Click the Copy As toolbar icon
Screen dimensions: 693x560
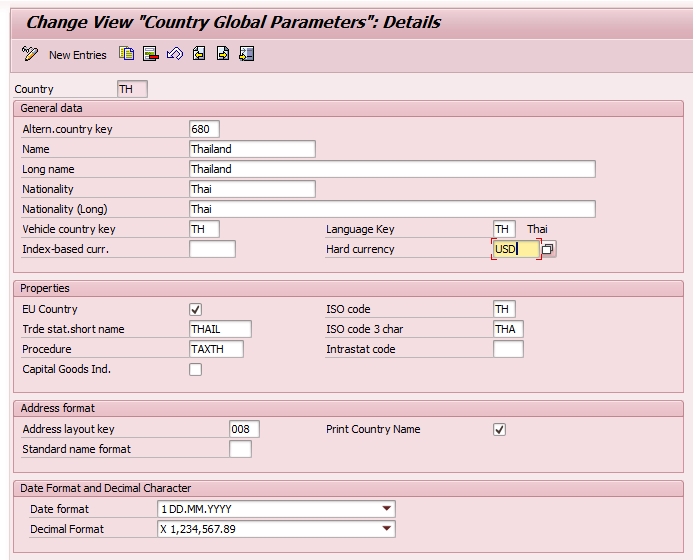pos(126,53)
